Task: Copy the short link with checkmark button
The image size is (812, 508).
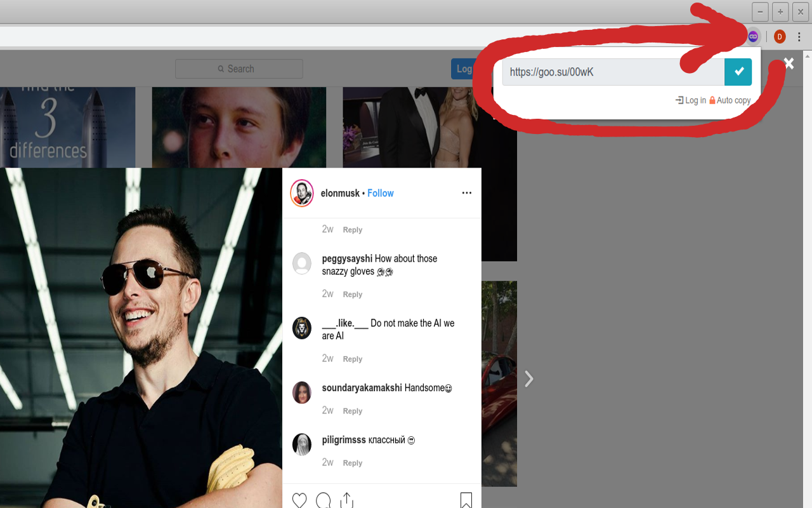Action: tap(738, 72)
